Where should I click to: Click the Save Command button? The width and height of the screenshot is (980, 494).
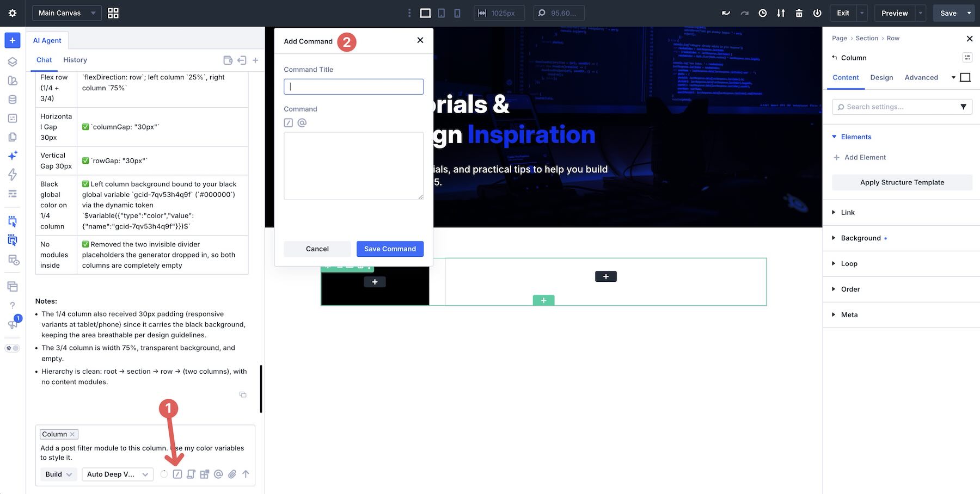(390, 249)
